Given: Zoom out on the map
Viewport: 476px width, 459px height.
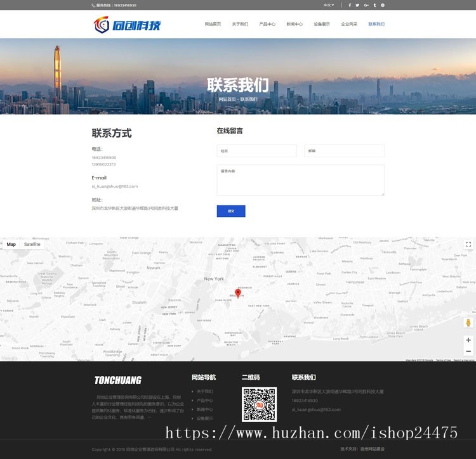Looking at the screenshot, I should [x=468, y=351].
